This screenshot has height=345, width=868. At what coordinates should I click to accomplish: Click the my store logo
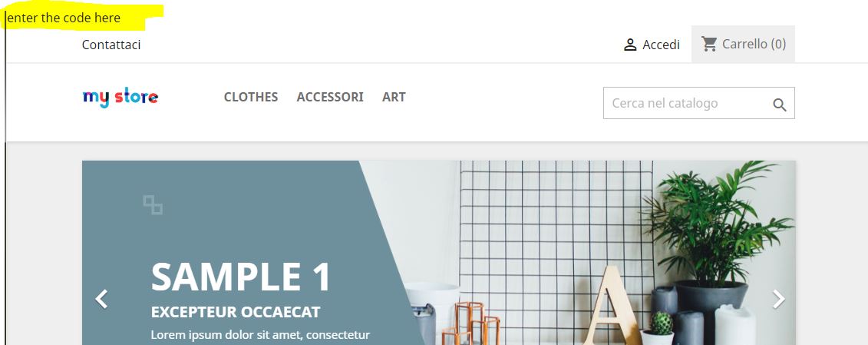point(120,97)
